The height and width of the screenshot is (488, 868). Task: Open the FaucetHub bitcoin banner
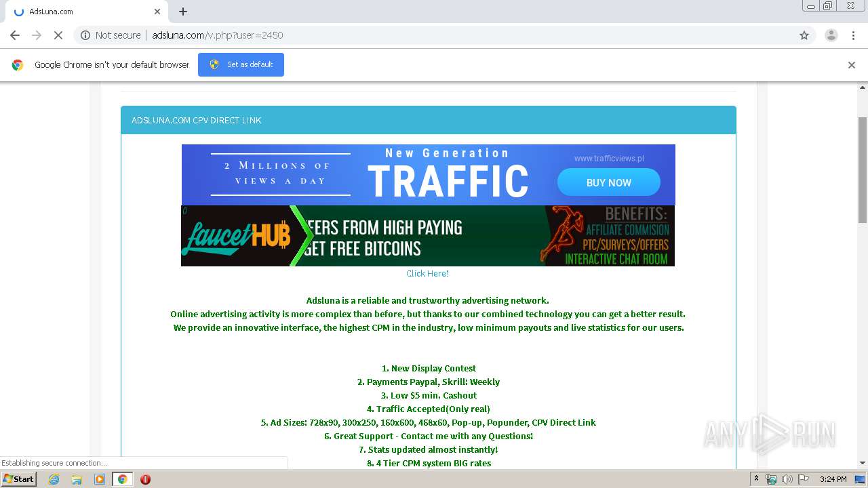coord(428,236)
